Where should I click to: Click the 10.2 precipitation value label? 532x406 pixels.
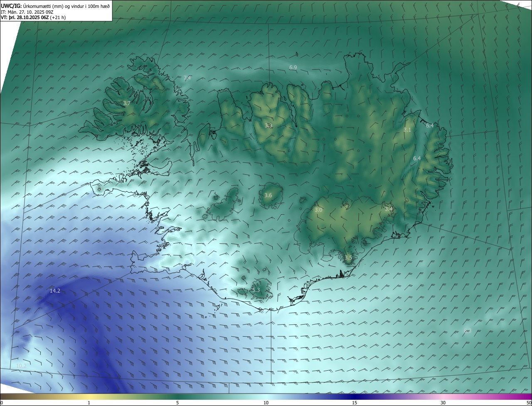coord(21,366)
